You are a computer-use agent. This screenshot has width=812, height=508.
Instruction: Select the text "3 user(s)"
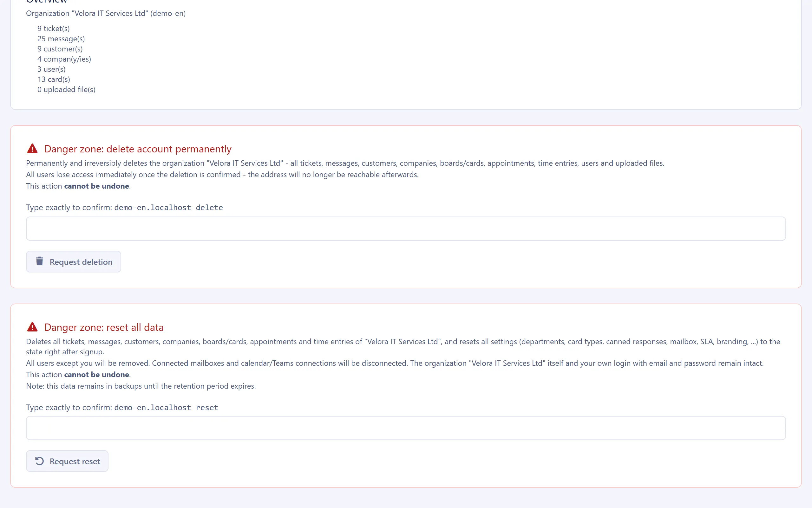point(51,69)
